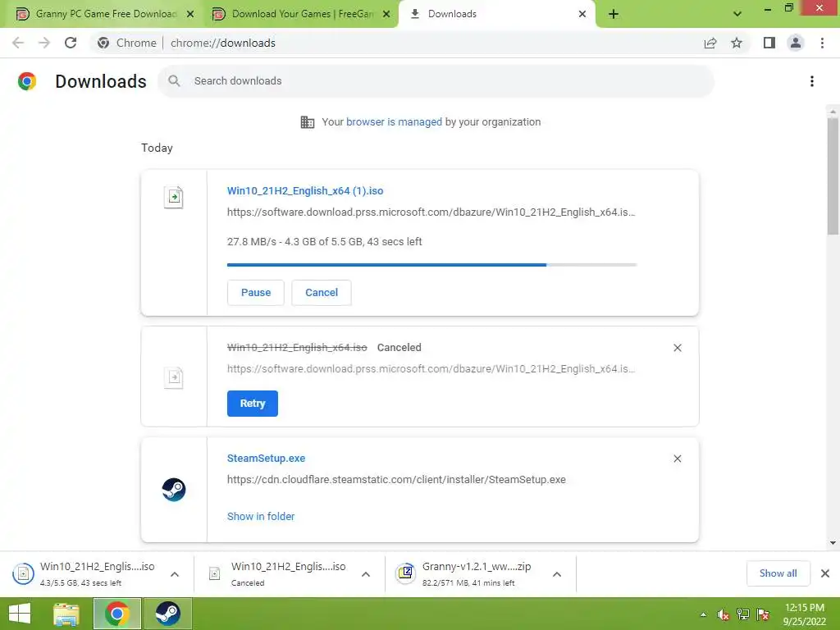Click Show in folder for SteamSetup.exe
This screenshot has height=630, width=840.
pos(261,517)
